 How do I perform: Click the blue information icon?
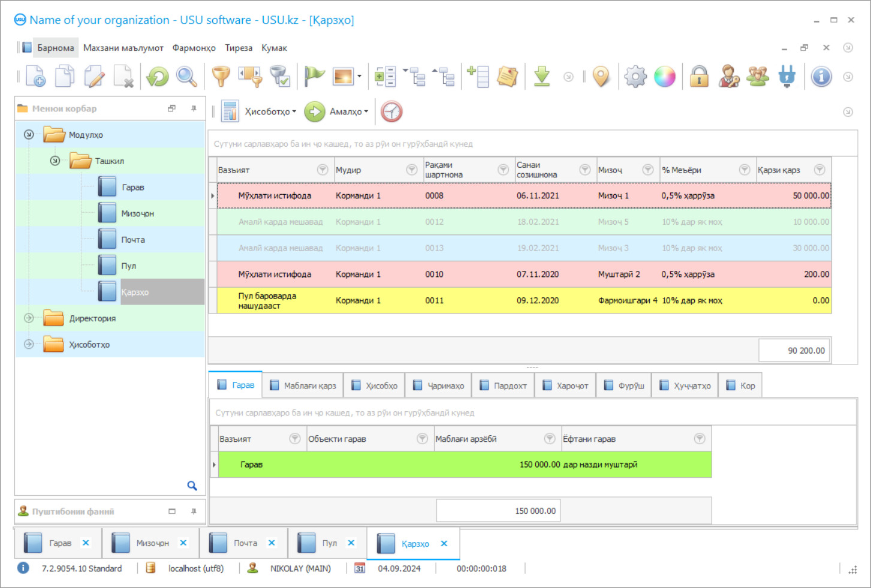821,77
